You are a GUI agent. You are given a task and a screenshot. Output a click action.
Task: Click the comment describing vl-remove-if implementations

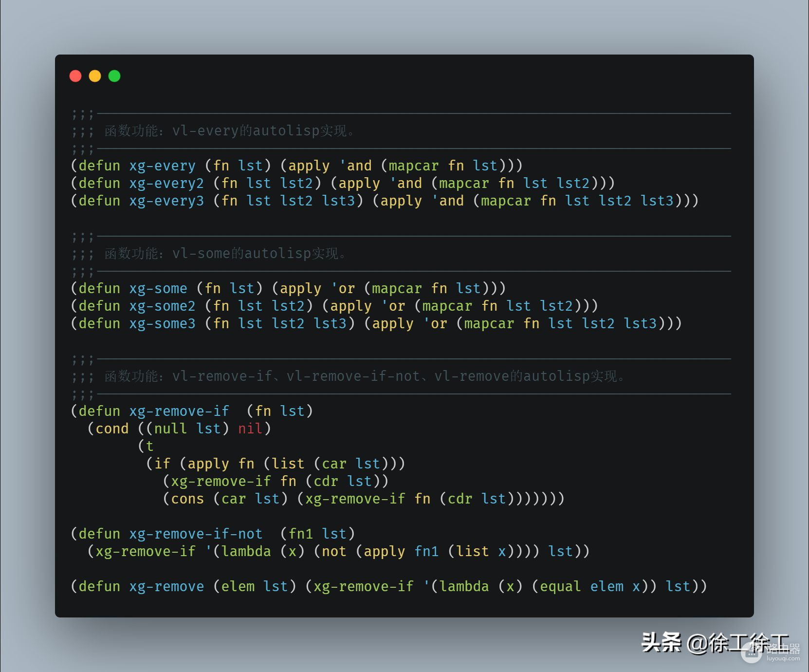tap(348, 376)
